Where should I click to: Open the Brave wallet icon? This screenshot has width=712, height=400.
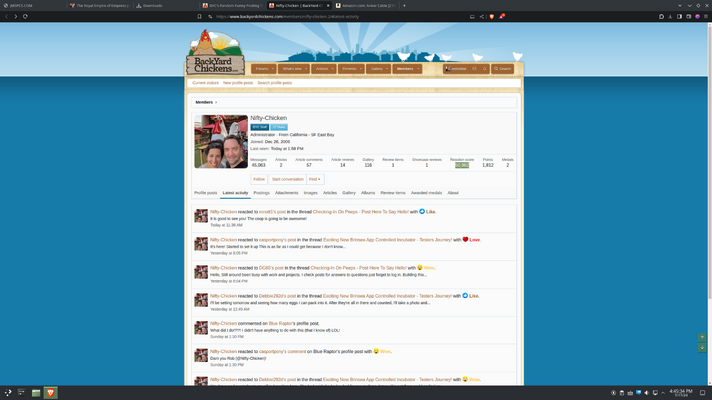pos(688,16)
